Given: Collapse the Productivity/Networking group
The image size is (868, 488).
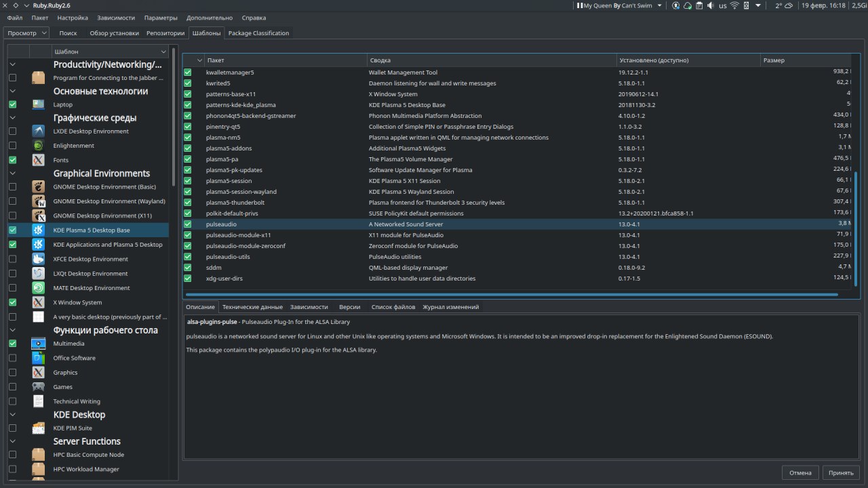Looking at the screenshot, I should point(12,65).
